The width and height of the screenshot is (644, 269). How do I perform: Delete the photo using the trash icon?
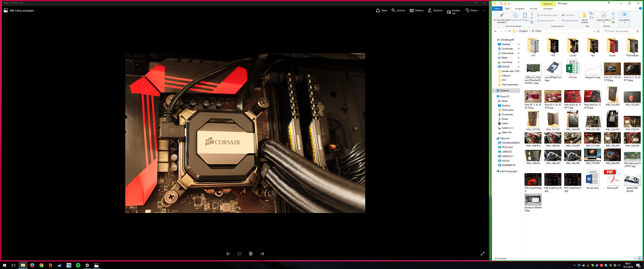[x=251, y=254]
